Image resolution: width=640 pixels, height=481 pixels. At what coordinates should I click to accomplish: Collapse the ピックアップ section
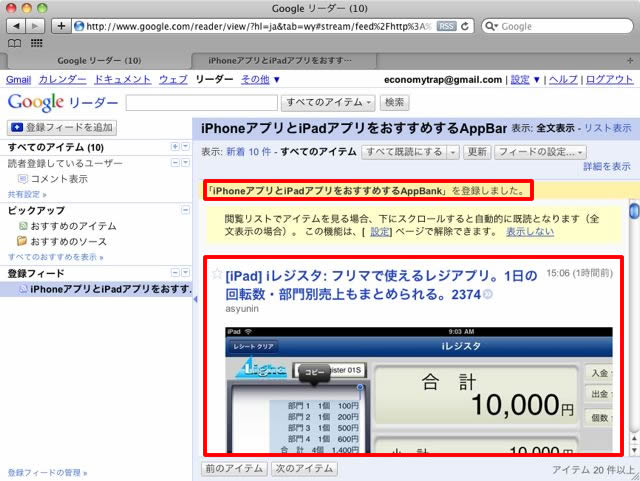pos(185,210)
